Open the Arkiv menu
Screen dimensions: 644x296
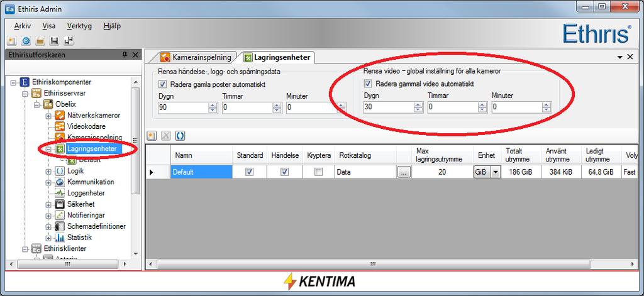coord(22,26)
